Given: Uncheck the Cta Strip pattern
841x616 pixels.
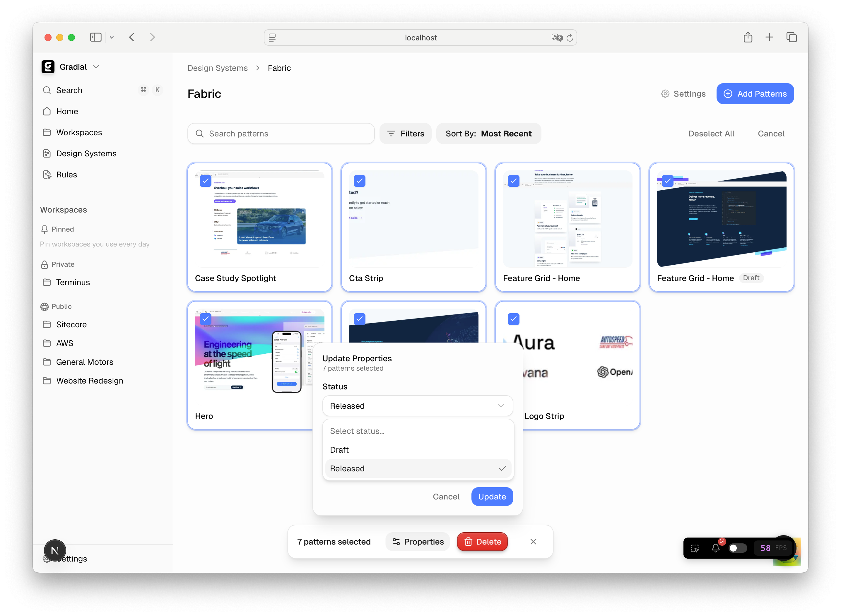Looking at the screenshot, I should [360, 181].
